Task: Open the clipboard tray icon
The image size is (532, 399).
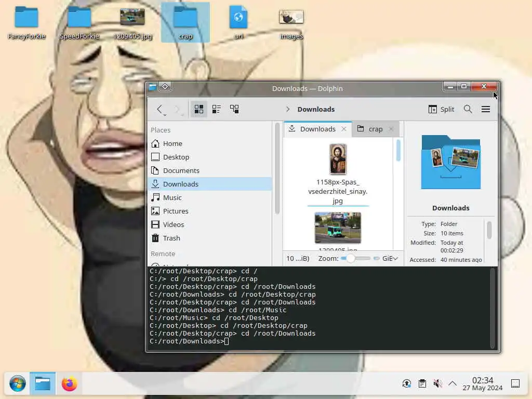Action: [422, 384]
